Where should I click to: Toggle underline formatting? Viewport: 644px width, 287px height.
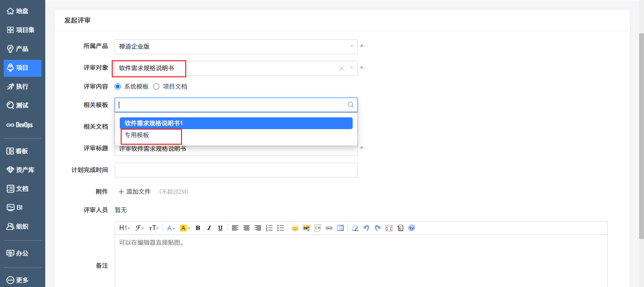tap(220, 228)
